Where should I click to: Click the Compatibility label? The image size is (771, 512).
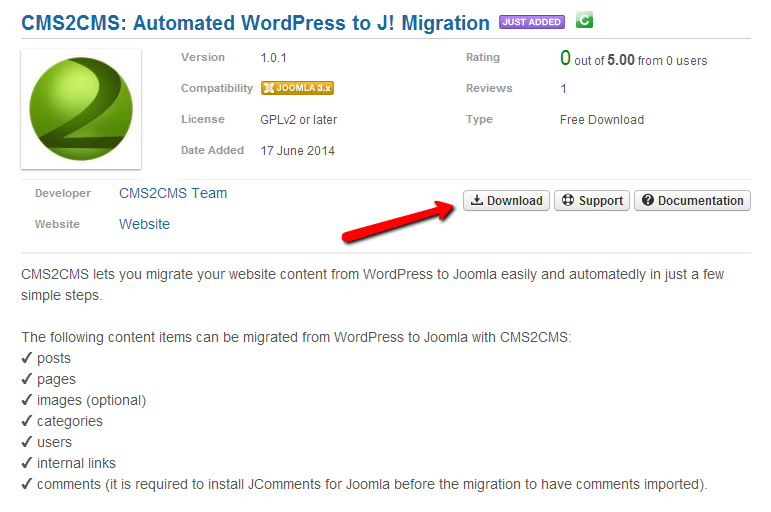click(217, 89)
